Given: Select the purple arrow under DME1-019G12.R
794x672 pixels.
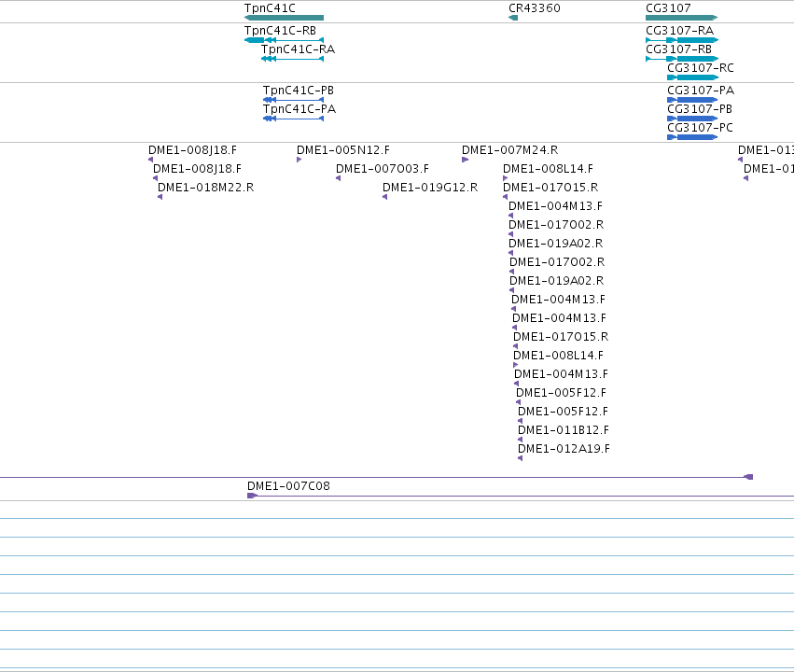Looking at the screenshot, I should coord(384,197).
